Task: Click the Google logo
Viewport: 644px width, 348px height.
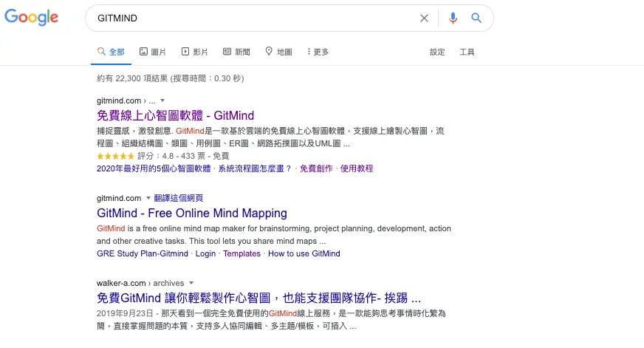Action: [x=32, y=17]
